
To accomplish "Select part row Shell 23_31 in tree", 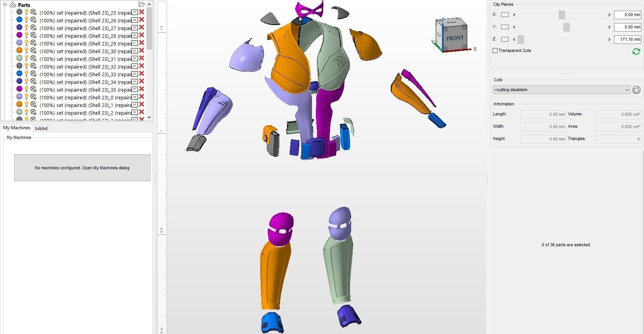I will pos(85,59).
